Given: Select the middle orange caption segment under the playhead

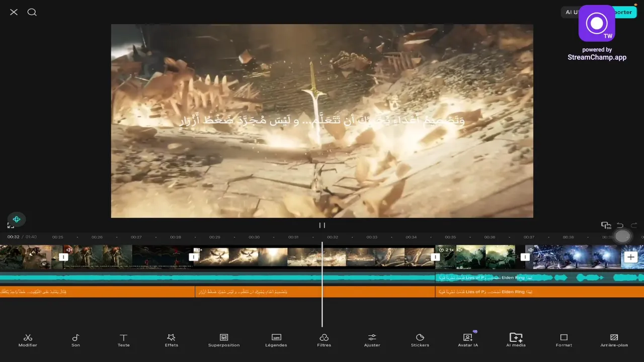Looking at the screenshot, I should (x=315, y=292).
